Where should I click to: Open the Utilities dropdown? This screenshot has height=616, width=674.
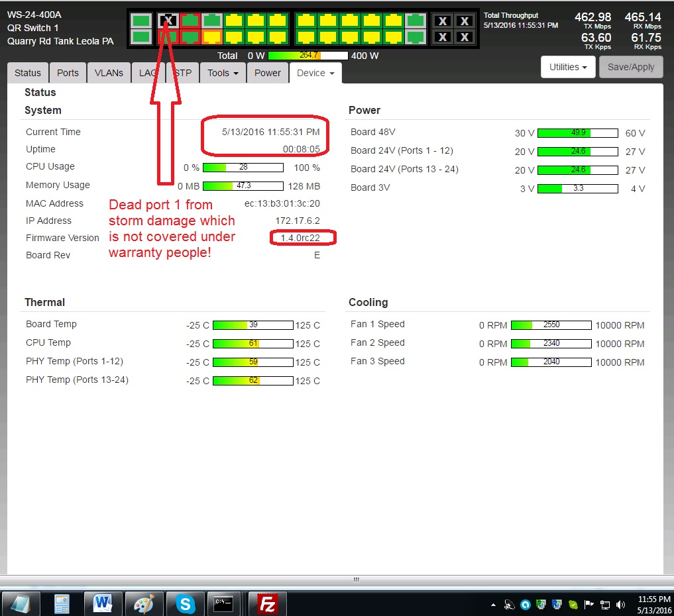[x=568, y=67]
